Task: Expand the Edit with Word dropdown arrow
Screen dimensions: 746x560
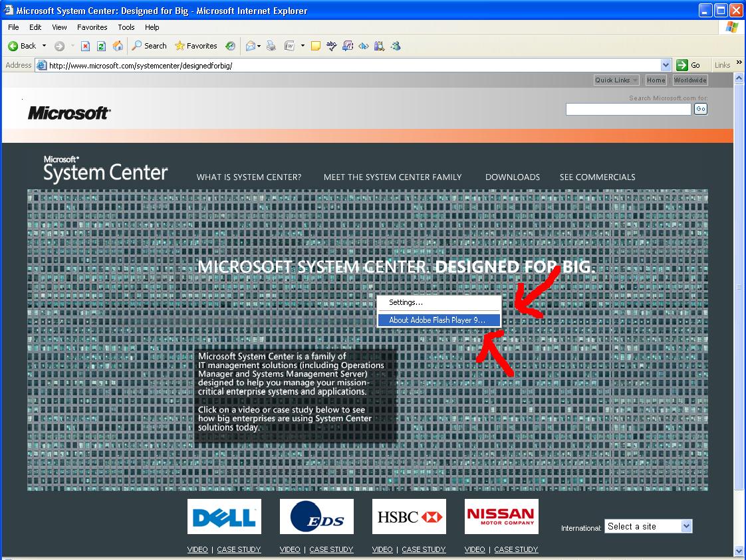Action: [x=303, y=46]
